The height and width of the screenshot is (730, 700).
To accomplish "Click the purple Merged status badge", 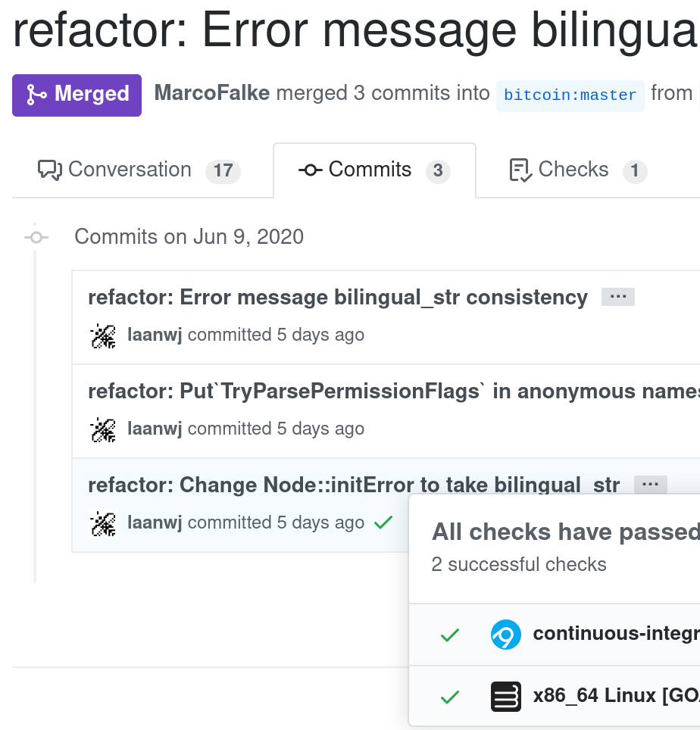I will click(77, 95).
